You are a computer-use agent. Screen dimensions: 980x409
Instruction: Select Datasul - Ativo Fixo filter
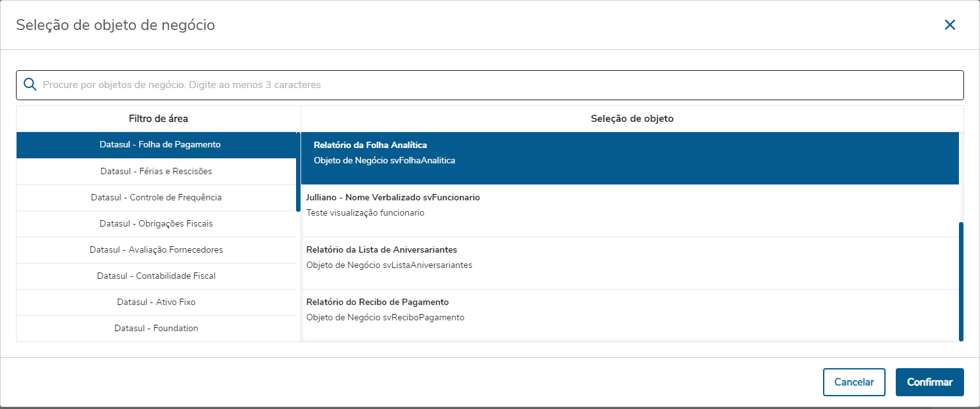156,302
